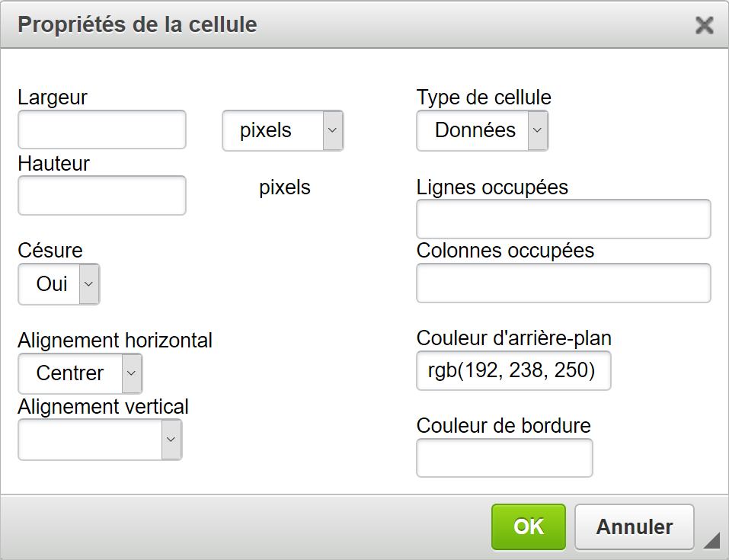Screen dimensions: 729x560
Task: Click the Couleur de bordure label
Action: pyautogui.click(x=504, y=425)
